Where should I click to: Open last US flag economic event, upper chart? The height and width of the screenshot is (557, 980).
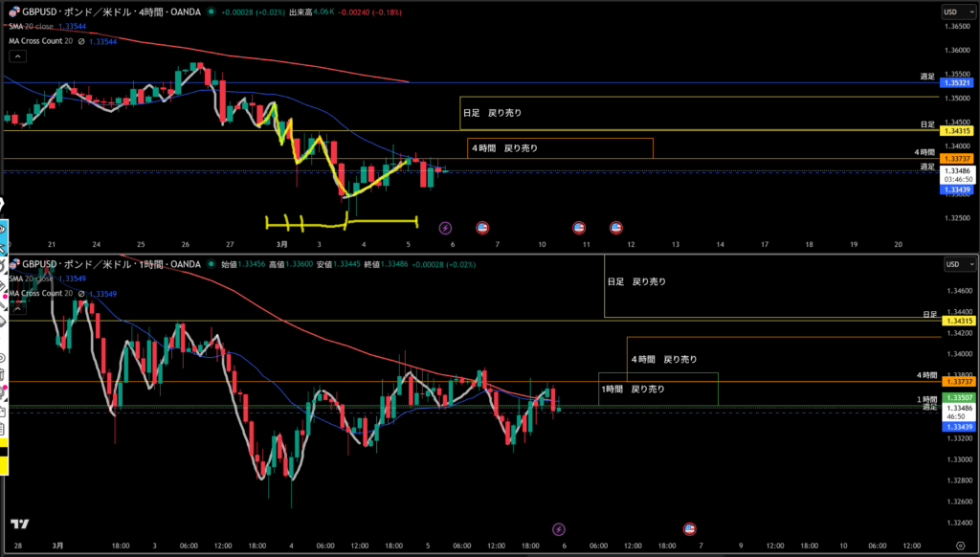tap(615, 228)
